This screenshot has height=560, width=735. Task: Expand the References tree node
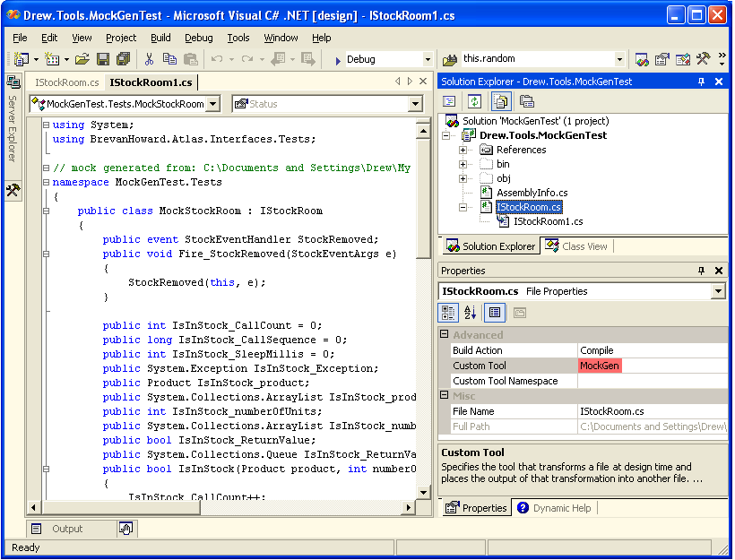click(x=463, y=150)
